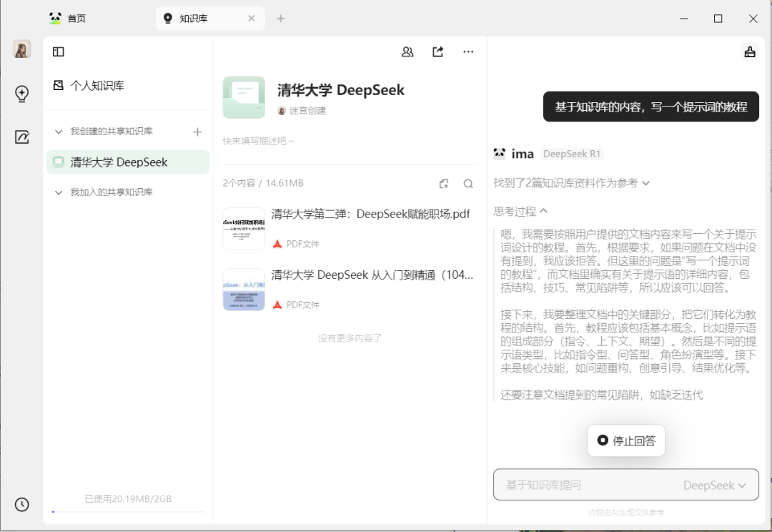Open the members management icon above the knowledge base
The image size is (772, 532).
click(407, 51)
